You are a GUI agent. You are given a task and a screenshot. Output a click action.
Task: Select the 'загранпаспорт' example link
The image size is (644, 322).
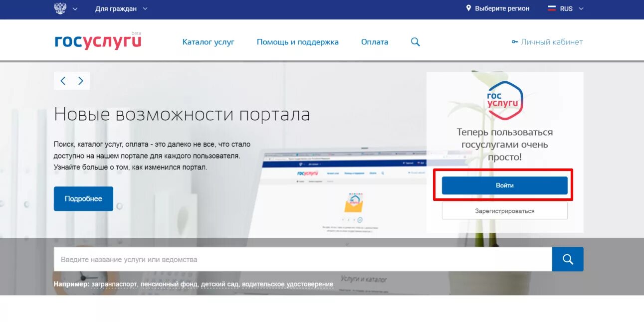(x=114, y=284)
